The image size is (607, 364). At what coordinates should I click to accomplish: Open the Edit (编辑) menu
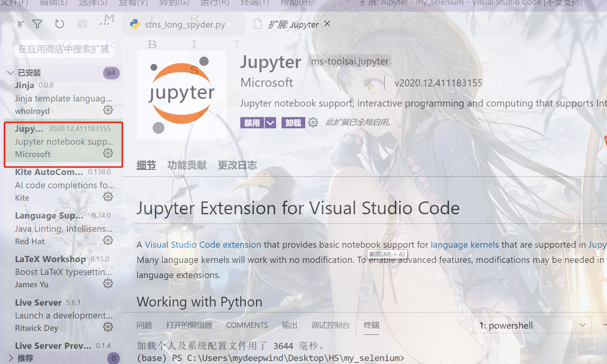point(54,3)
